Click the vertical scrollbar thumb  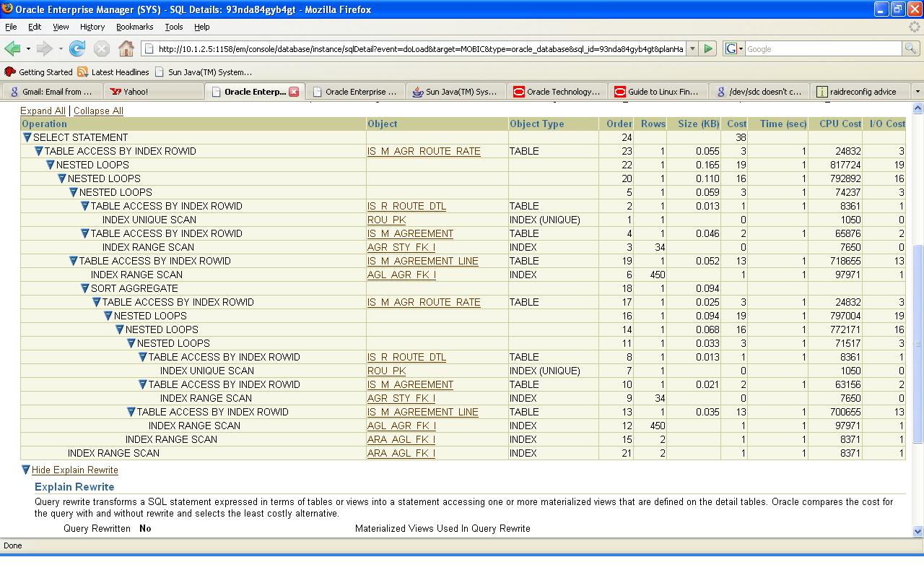[918, 344]
